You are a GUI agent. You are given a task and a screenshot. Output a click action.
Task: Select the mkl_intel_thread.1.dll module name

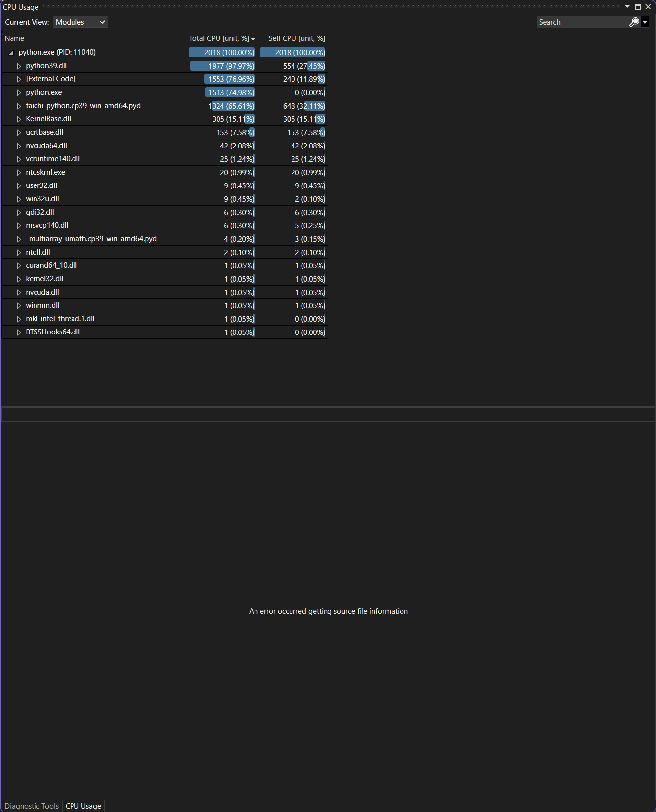pos(60,319)
